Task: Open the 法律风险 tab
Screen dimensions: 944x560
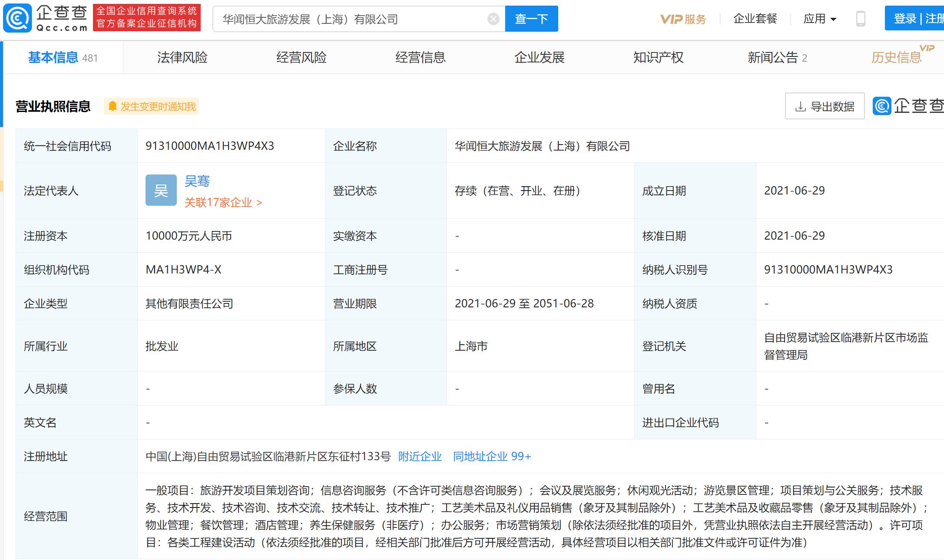Action: 182,57
